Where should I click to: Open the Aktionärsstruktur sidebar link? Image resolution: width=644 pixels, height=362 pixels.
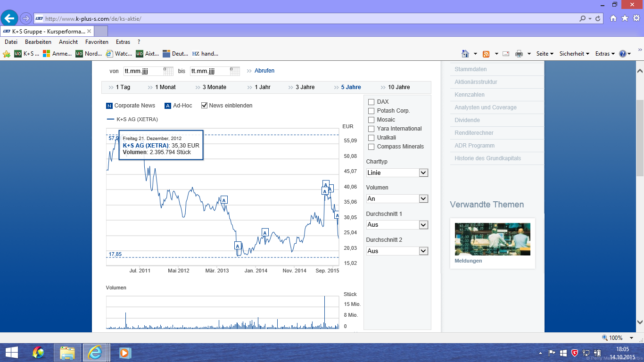[x=476, y=82]
